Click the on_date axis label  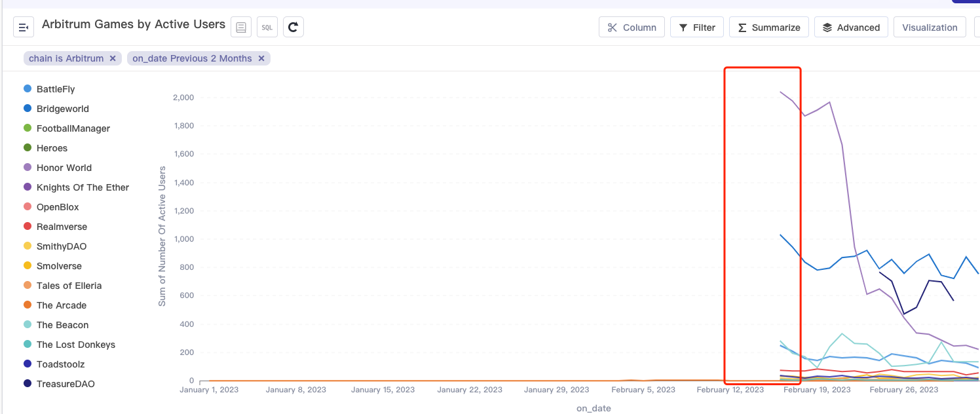pos(593,407)
